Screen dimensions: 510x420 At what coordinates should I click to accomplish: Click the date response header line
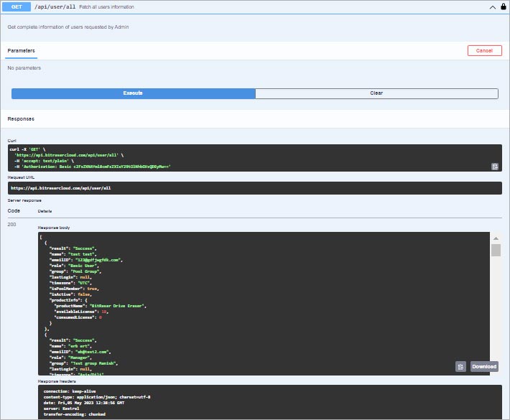click(x=84, y=403)
